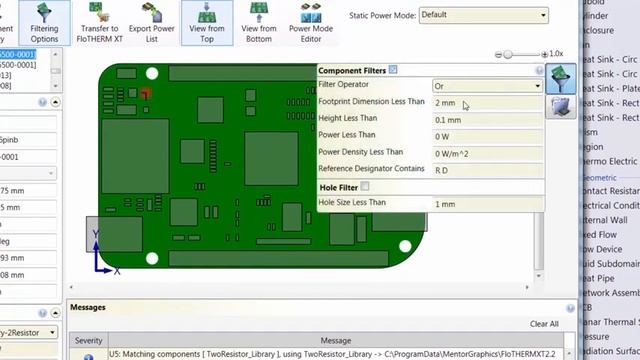Select the 08] entry in component list
This screenshot has width=640, height=360.
6,86
